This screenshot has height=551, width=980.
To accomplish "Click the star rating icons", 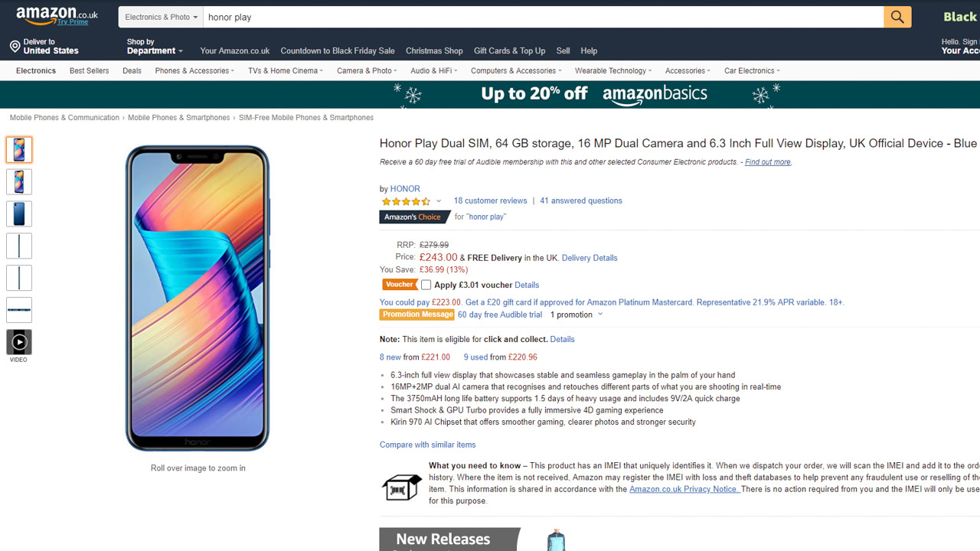I will pos(406,201).
